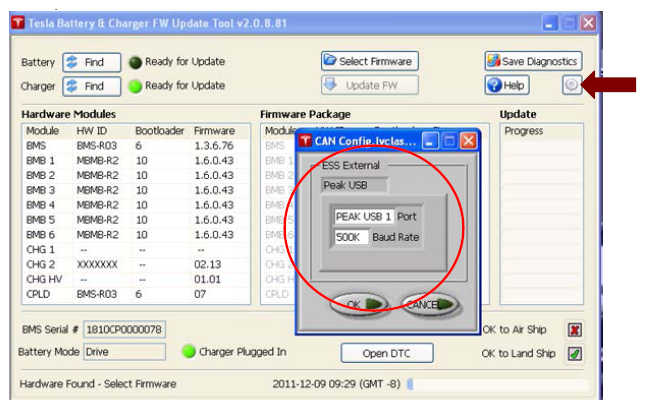Click the 500K Baud Rate field

351,237
